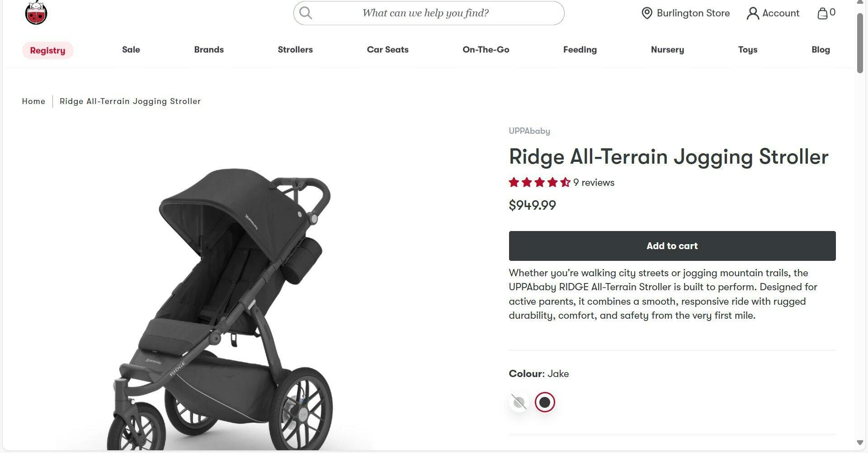Image resolution: width=868 pixels, height=453 pixels.
Task: Click the Account person icon
Action: point(752,14)
